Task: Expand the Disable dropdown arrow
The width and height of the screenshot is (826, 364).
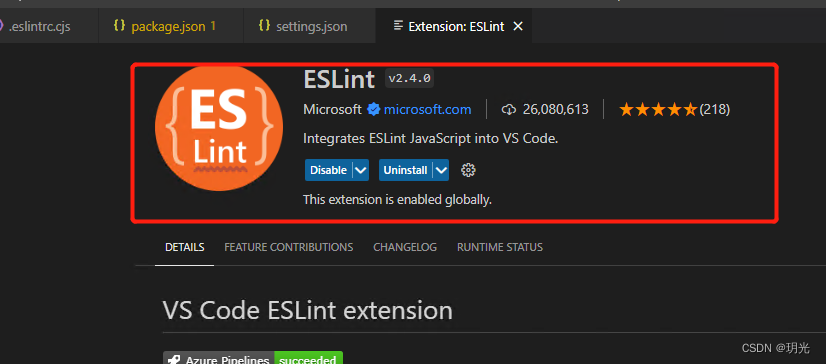Action: pyautogui.click(x=360, y=170)
